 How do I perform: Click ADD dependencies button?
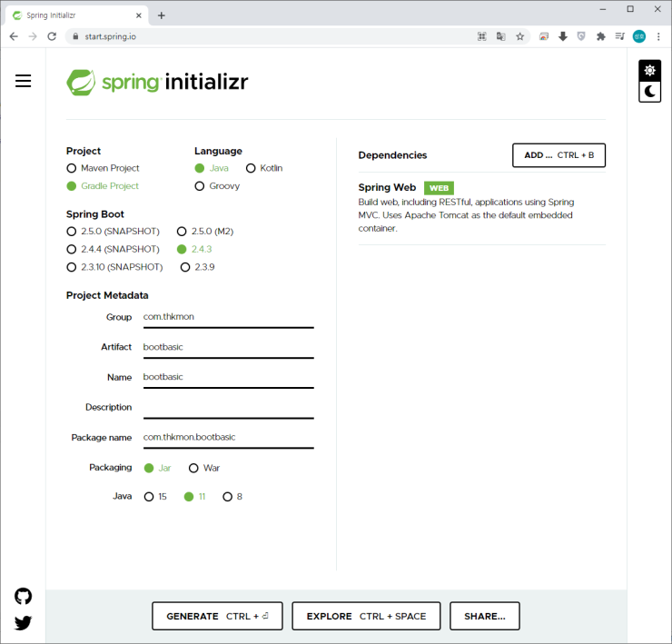(x=558, y=155)
